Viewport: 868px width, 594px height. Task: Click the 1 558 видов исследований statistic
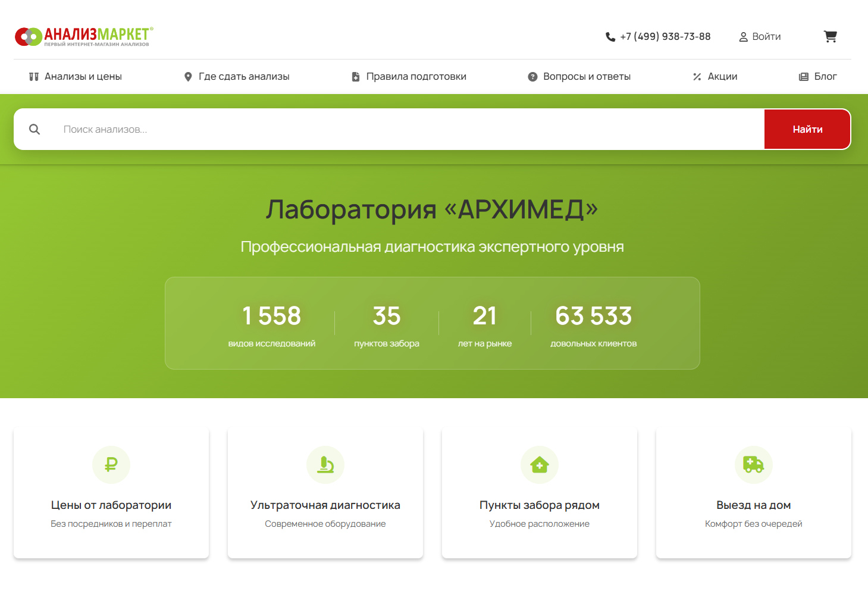(272, 325)
